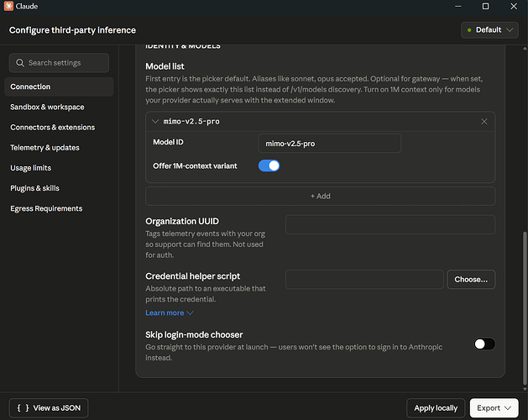Enable Skip login-mode chooser switch

click(x=484, y=344)
